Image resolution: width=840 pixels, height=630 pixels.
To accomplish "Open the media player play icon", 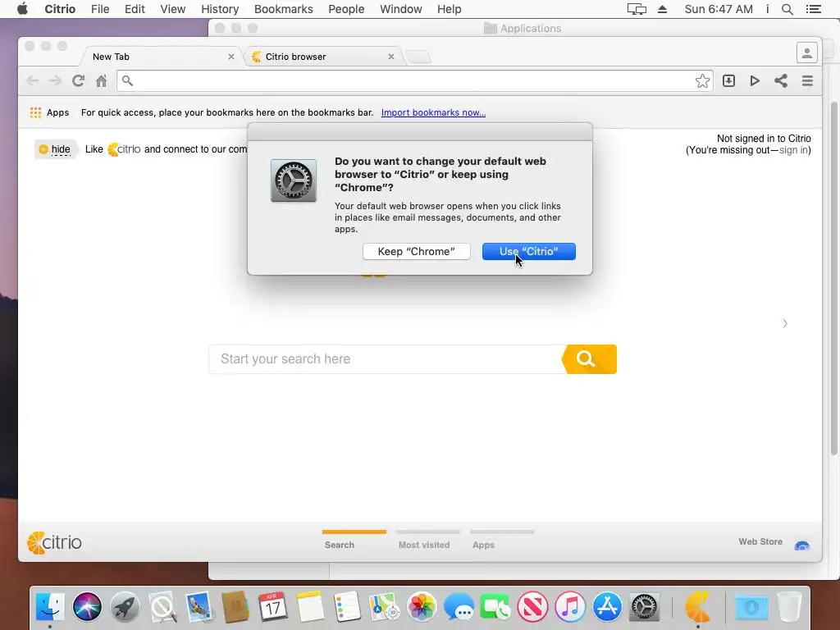I will pos(755,81).
